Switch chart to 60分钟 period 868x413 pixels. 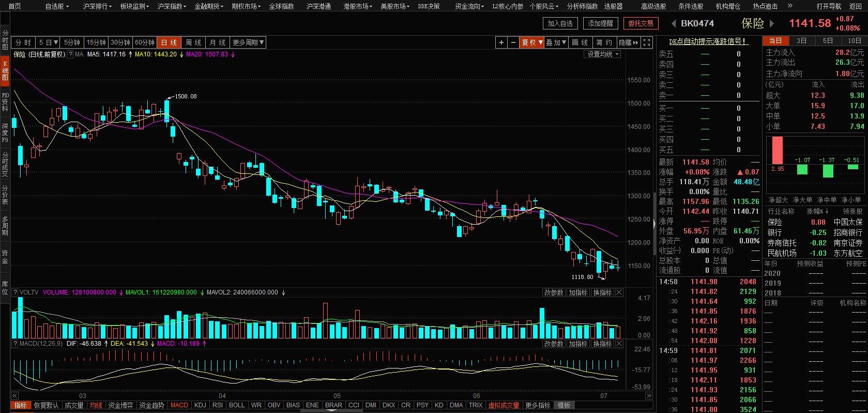[x=145, y=42]
